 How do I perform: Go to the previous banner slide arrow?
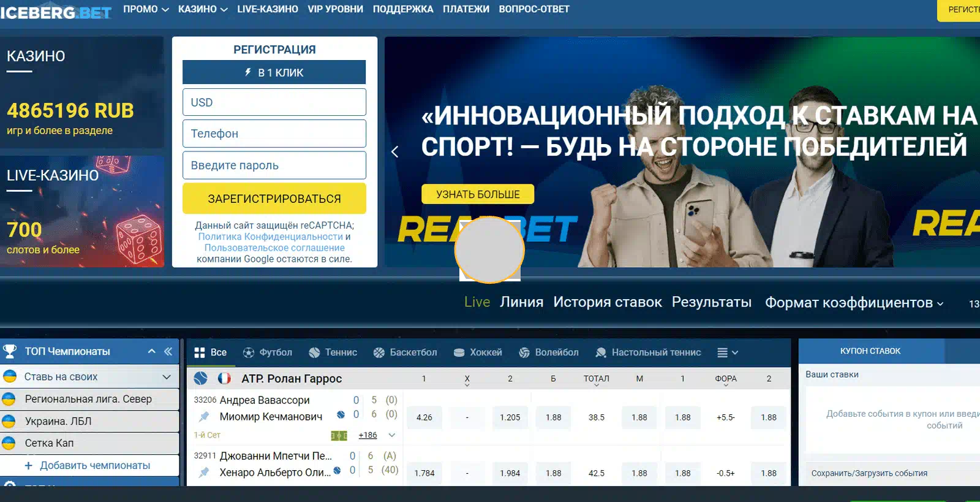click(395, 151)
